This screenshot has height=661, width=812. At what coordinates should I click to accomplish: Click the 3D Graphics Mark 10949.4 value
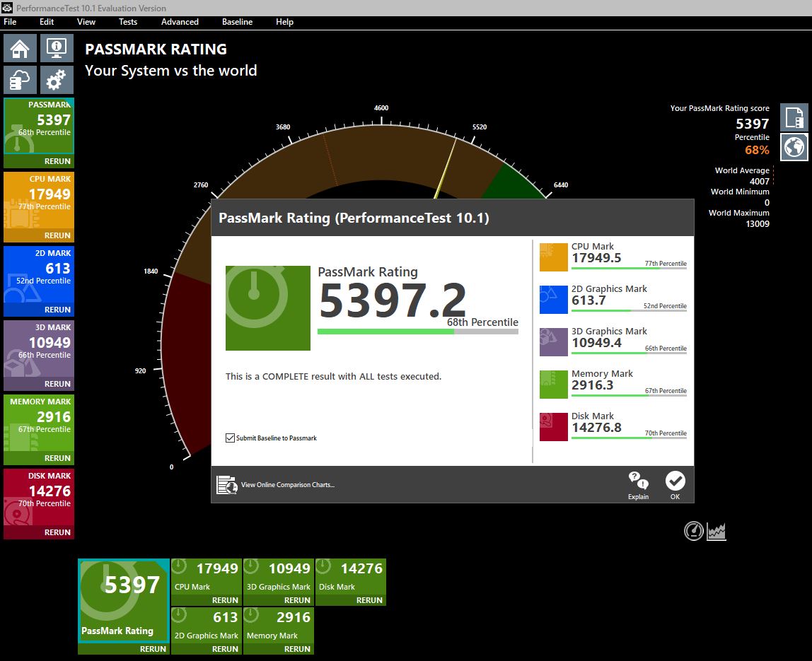click(596, 343)
